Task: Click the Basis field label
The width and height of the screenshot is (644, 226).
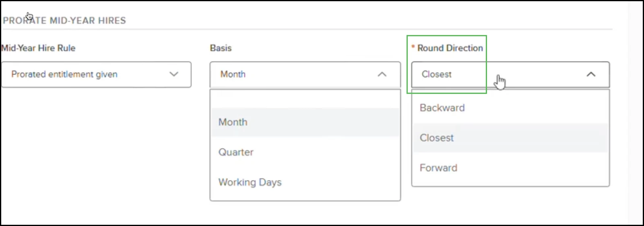Action: tap(221, 48)
